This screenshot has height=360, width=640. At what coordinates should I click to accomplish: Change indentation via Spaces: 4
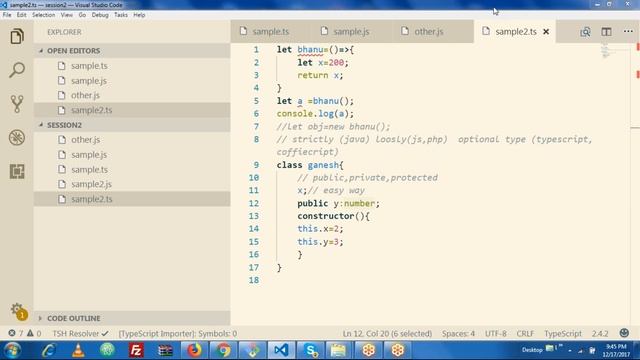[458, 333]
